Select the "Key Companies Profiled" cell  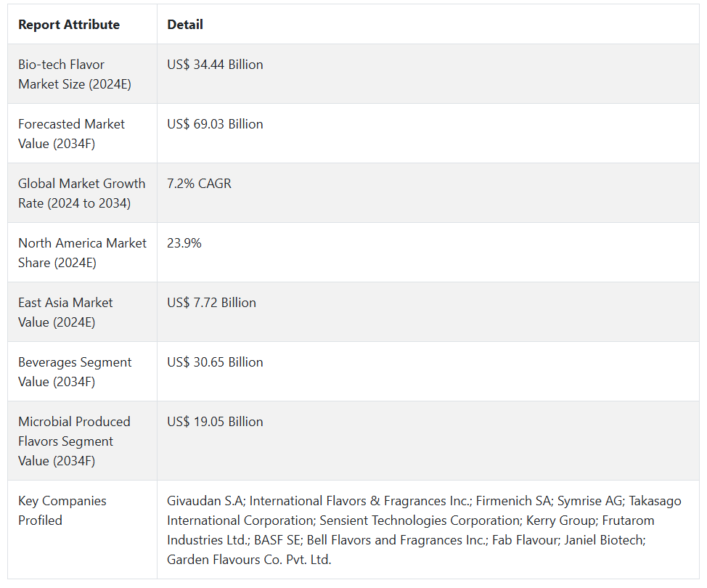[62, 510]
